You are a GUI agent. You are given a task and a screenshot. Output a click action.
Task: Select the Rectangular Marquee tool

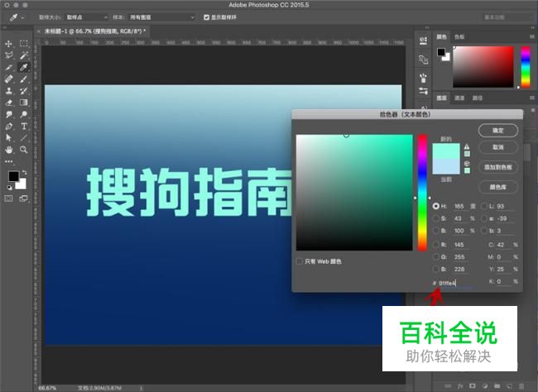tap(24, 44)
